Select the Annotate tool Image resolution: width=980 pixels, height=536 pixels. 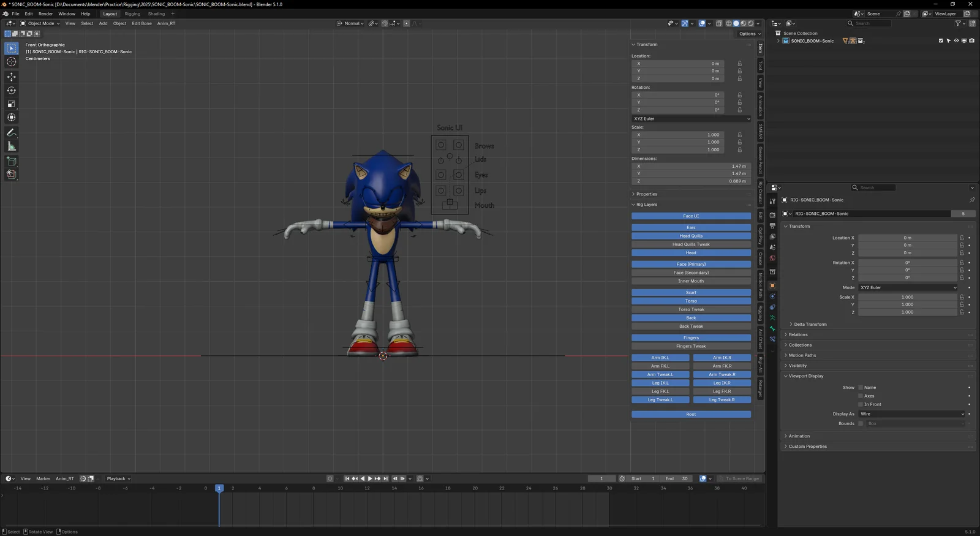point(12,132)
